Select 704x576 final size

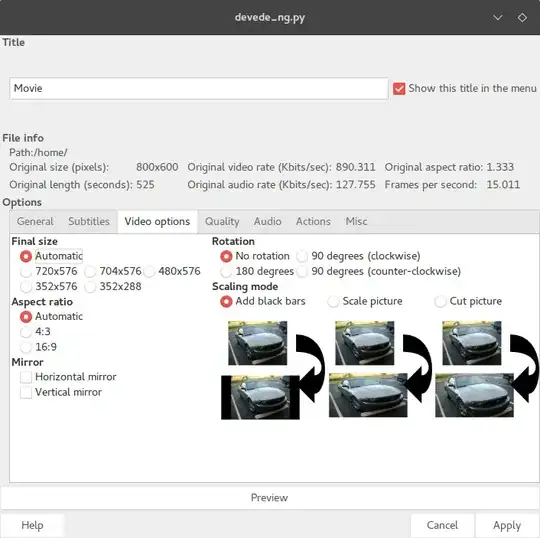click(90, 272)
